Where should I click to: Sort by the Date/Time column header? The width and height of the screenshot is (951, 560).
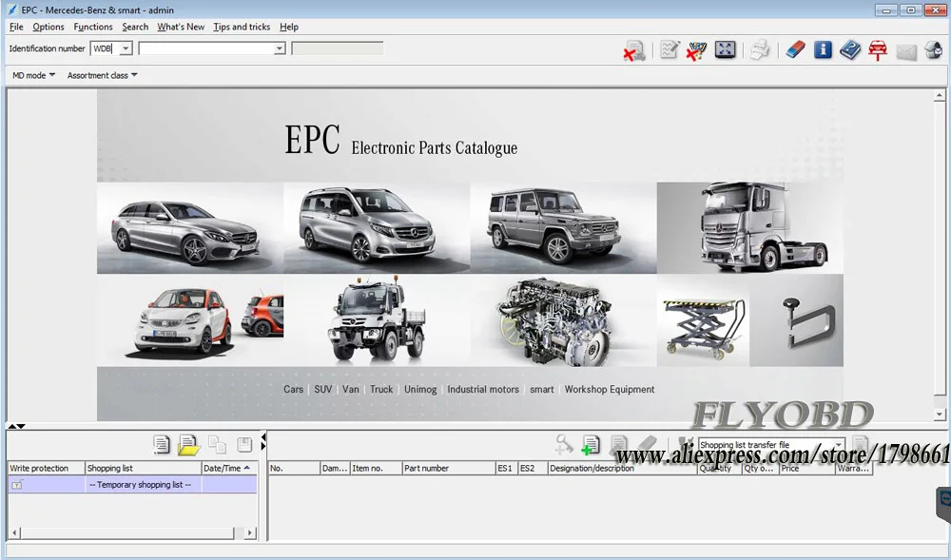coord(228,468)
